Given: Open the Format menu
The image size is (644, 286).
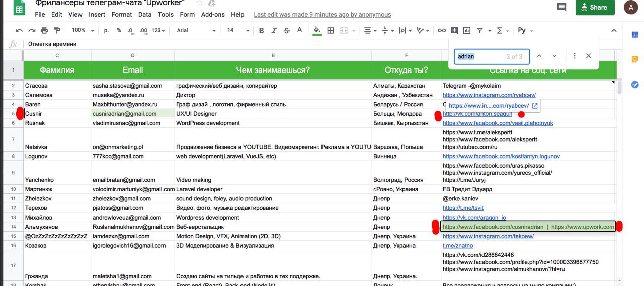Looking at the screenshot, I should click(122, 15).
